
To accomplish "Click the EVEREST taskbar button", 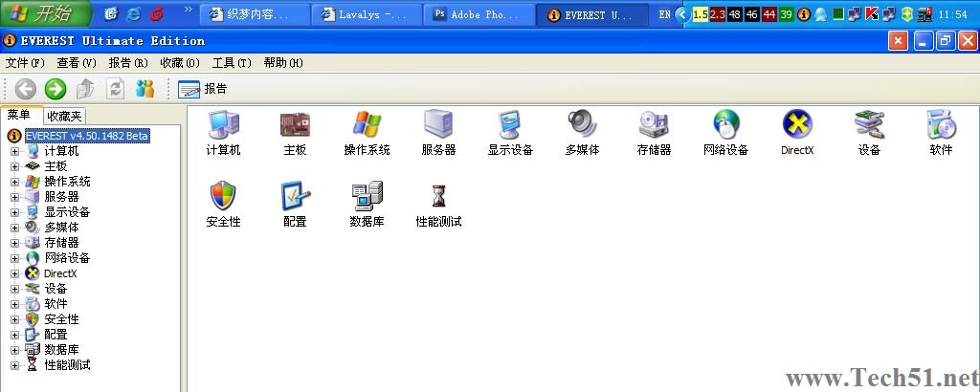I will pyautogui.click(x=590, y=14).
